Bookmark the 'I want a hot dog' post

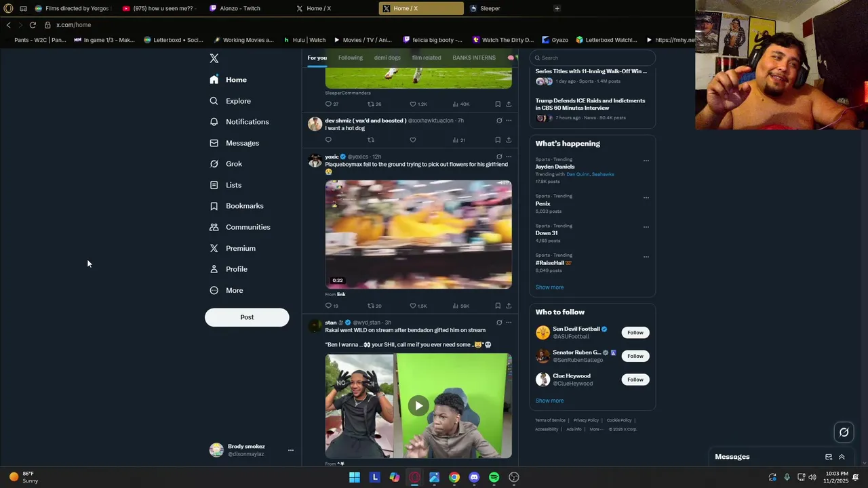pos(498,140)
